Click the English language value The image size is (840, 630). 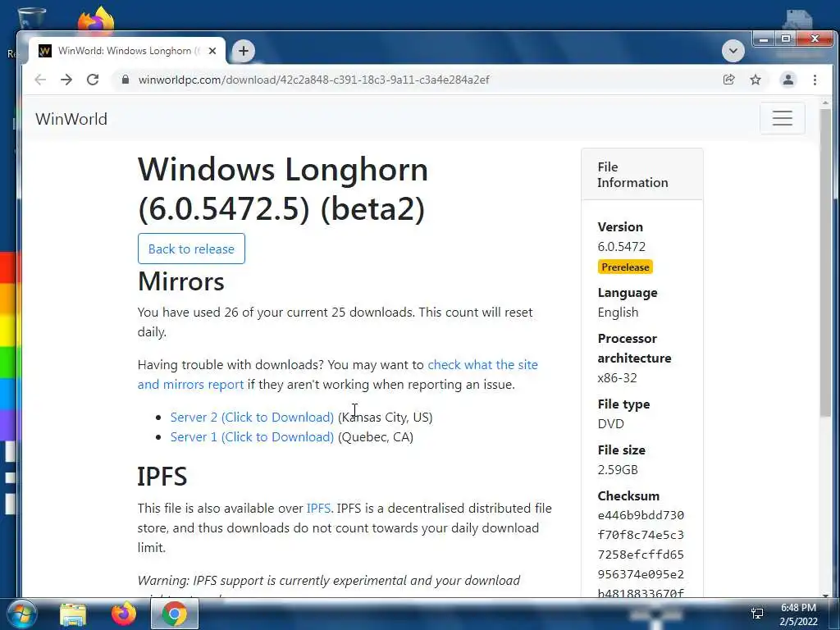[x=619, y=313]
